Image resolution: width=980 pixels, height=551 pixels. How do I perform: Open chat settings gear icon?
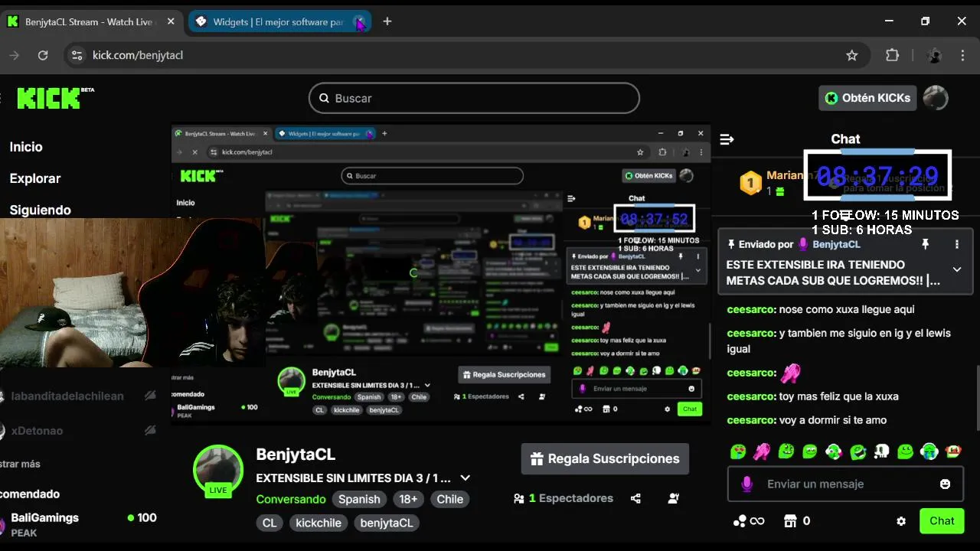coord(901,521)
